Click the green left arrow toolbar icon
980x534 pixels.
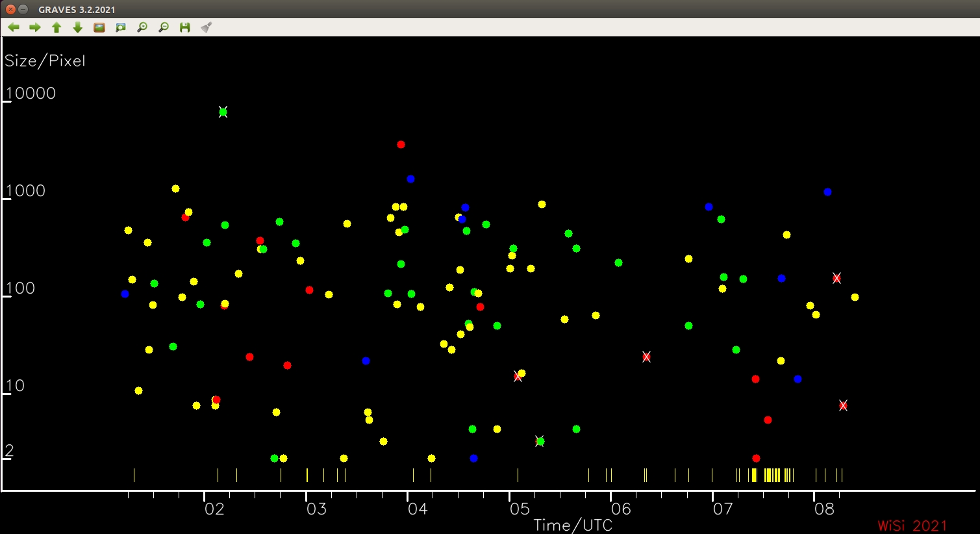pyautogui.click(x=14, y=27)
